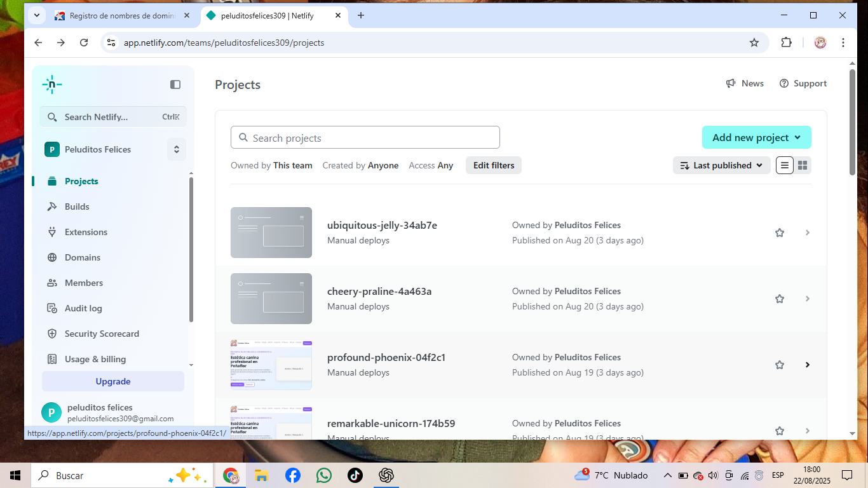Open profound-phoenix-04f2c1 chevron arrow
This screenshot has height=488, width=868.
(x=808, y=365)
